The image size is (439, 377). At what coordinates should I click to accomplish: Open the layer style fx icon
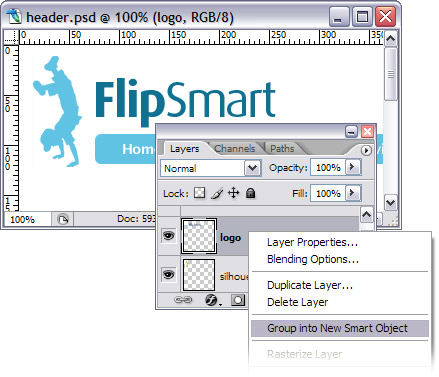pos(211,300)
